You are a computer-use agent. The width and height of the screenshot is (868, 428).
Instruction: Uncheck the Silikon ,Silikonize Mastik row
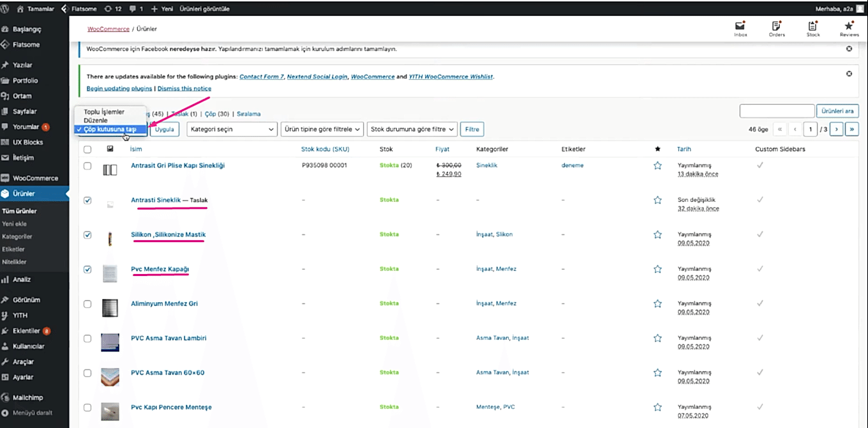pos(87,235)
